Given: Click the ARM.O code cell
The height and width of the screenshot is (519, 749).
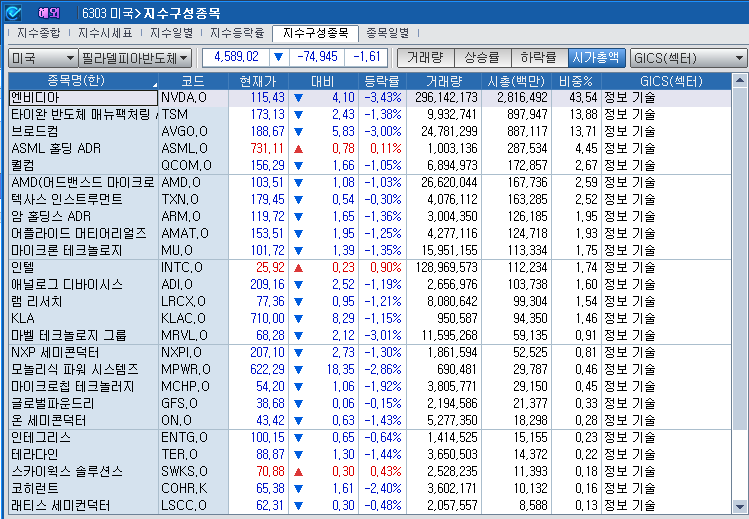Looking at the screenshot, I should point(193,216).
